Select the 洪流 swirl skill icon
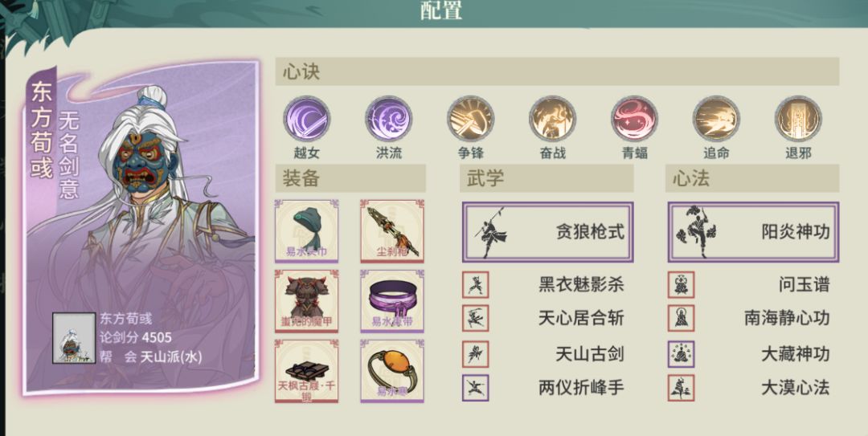 tap(389, 118)
